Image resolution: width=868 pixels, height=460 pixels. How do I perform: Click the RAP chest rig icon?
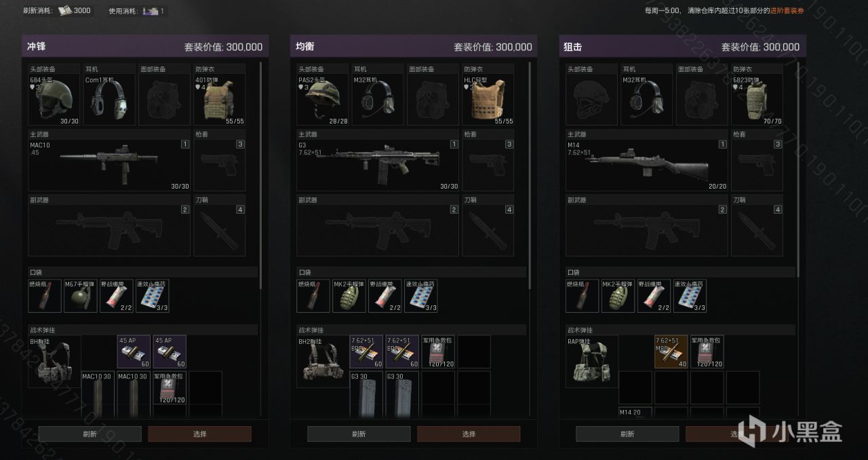(591, 361)
